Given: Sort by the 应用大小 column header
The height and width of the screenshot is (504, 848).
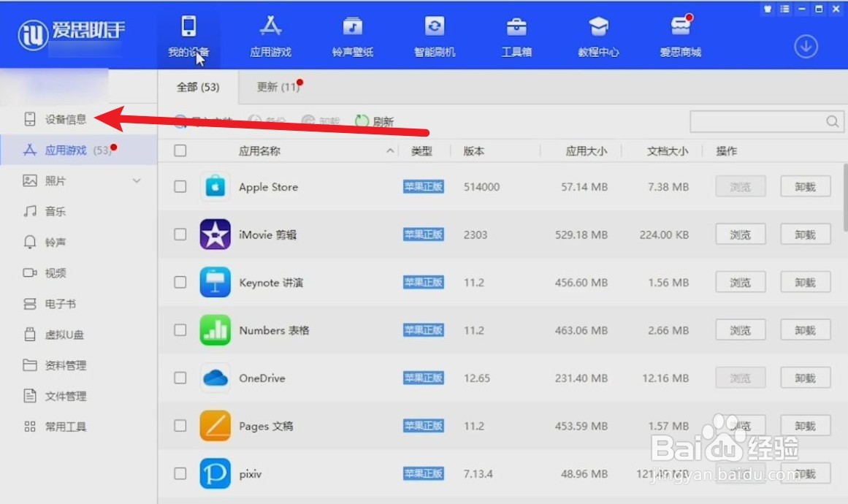Looking at the screenshot, I should coord(587,151).
